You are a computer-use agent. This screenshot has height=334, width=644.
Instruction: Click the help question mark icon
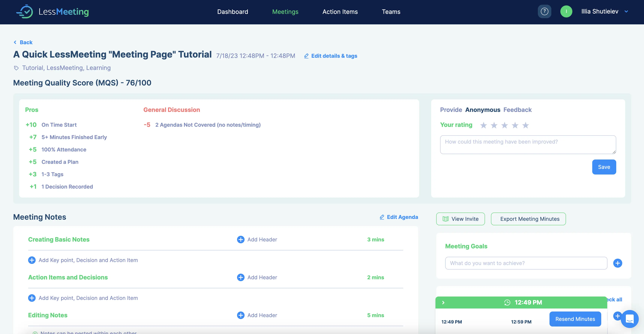(x=544, y=11)
